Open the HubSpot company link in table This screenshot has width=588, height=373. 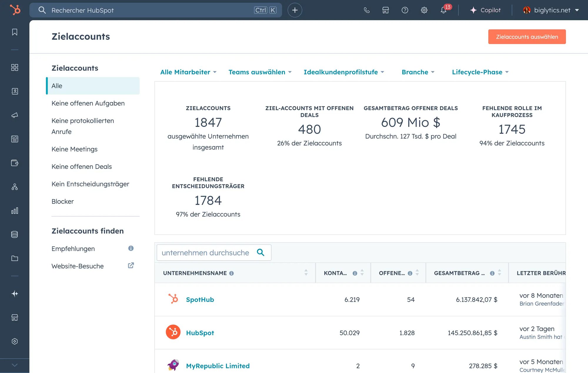pos(200,333)
